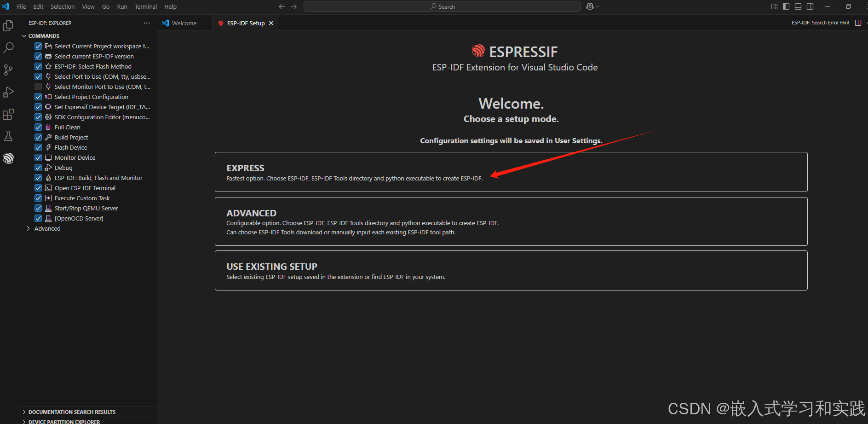This screenshot has height=424, width=868.
Task: Open the Help menu
Action: [x=171, y=6]
